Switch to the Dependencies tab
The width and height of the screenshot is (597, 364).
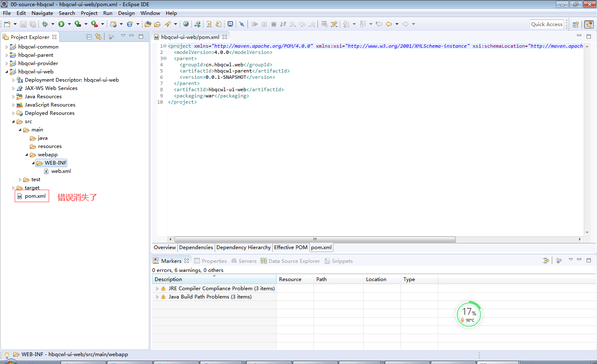[x=196, y=248]
